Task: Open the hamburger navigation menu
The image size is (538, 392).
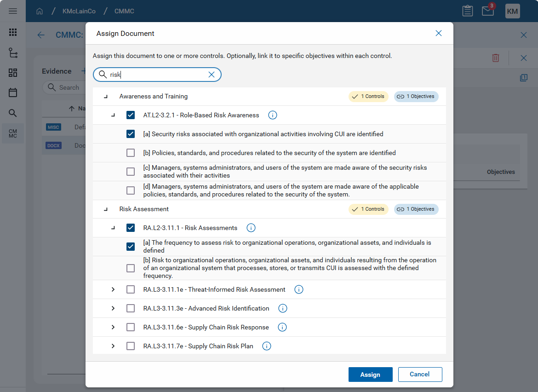Action: click(13, 11)
